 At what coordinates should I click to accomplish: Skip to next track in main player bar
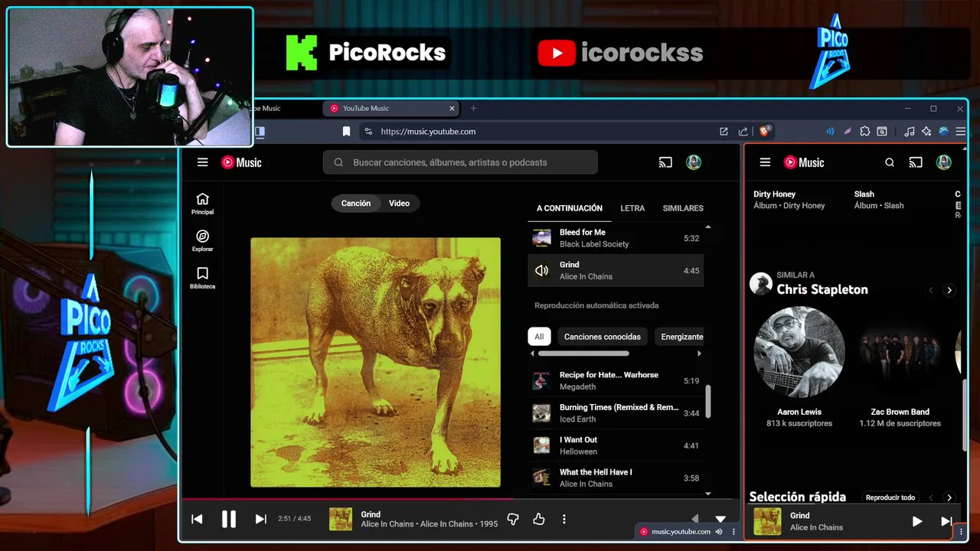pyautogui.click(x=260, y=519)
